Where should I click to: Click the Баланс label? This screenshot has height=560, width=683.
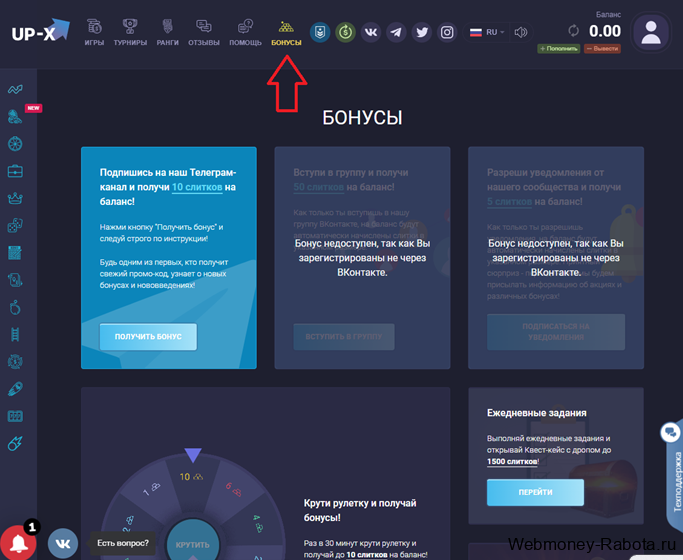coord(609,15)
